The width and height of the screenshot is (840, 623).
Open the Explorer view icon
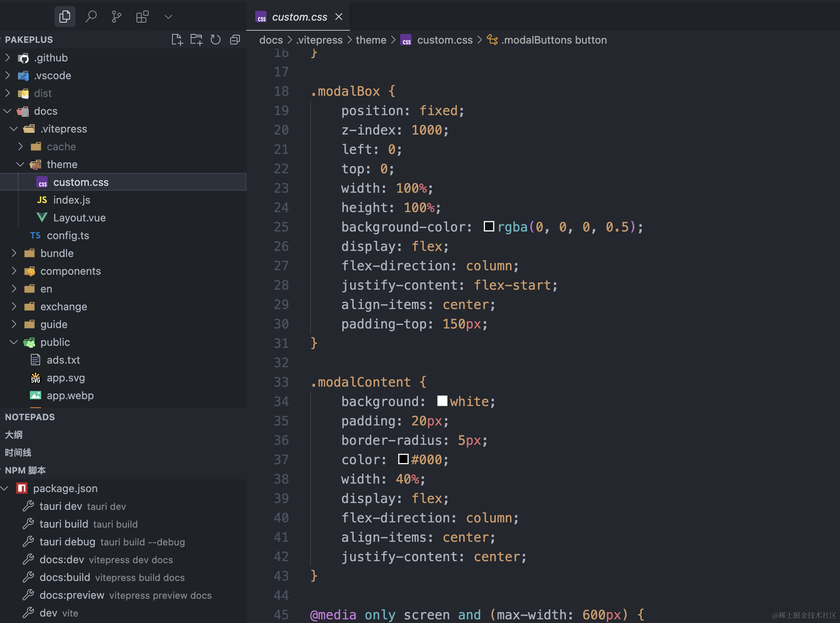coord(65,17)
